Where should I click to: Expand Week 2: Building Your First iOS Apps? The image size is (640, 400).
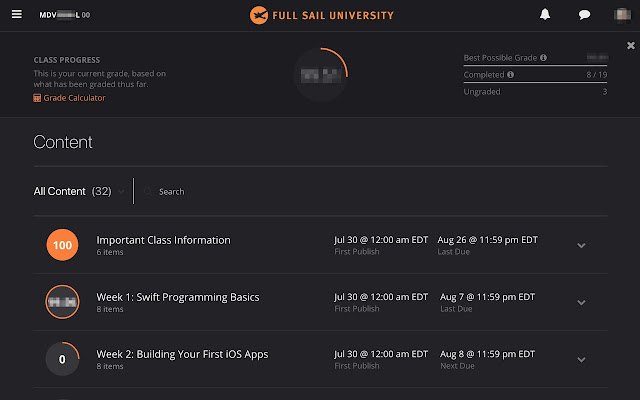581,360
